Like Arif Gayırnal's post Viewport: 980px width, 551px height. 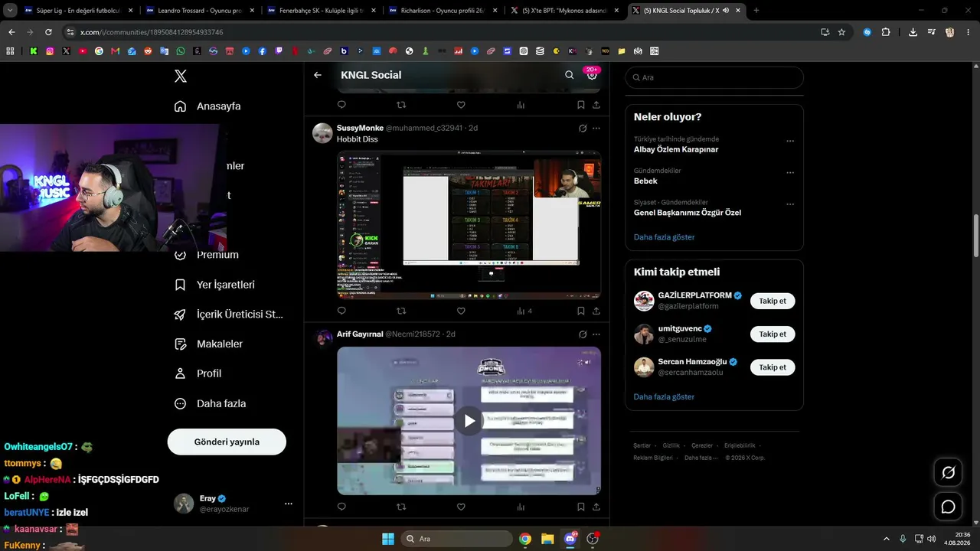(461, 507)
